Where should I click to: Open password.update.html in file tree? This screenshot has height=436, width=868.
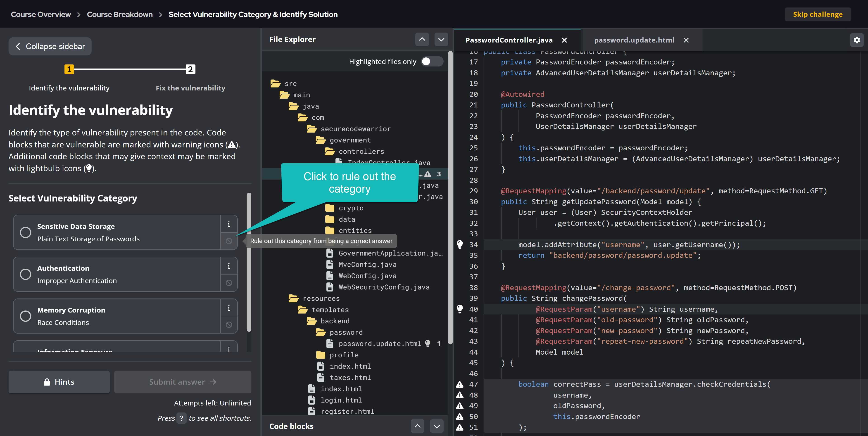click(374, 343)
